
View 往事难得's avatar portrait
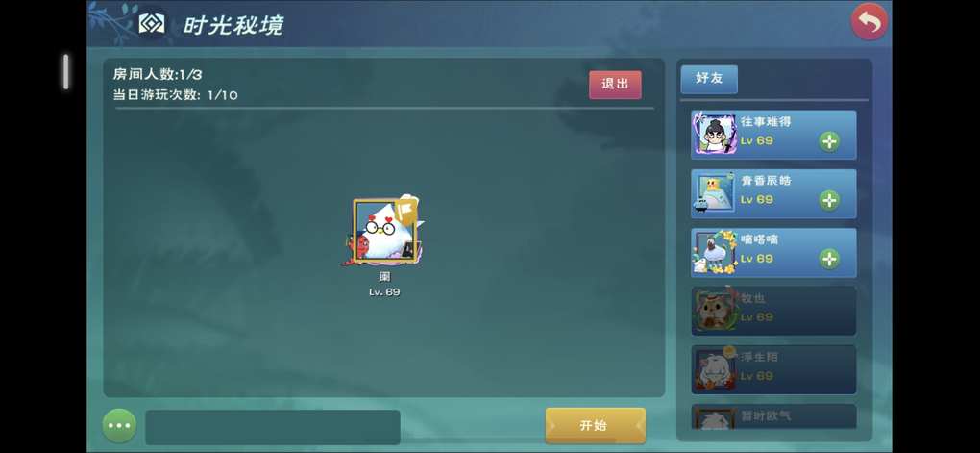[714, 134]
